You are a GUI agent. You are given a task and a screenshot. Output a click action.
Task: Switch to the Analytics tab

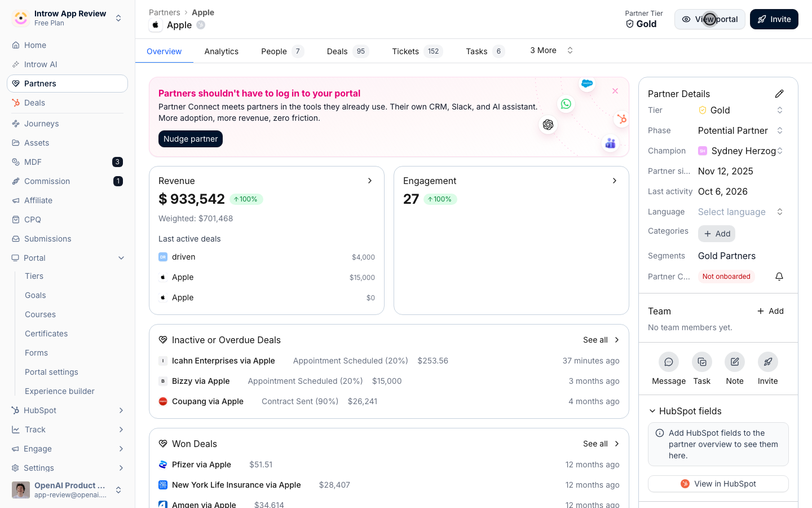point(222,51)
